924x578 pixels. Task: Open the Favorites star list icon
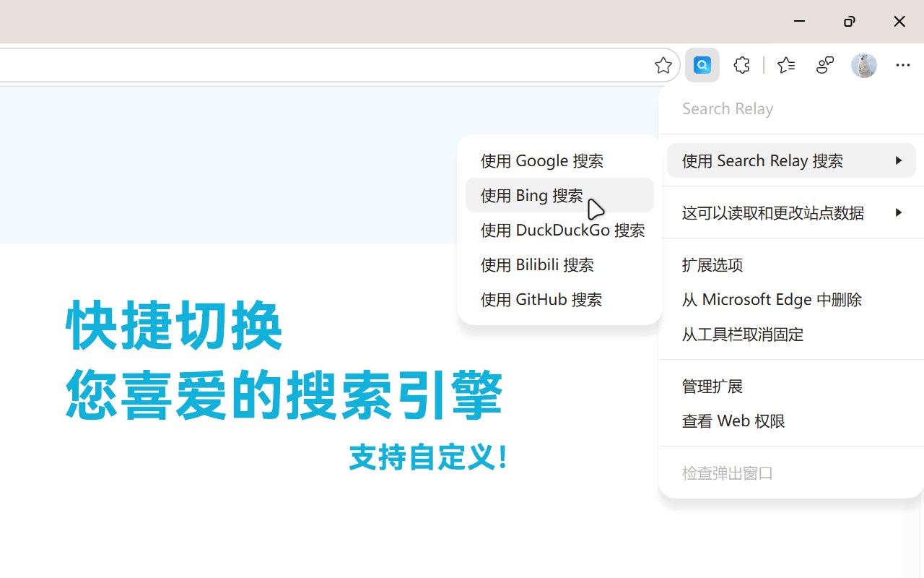tap(785, 65)
